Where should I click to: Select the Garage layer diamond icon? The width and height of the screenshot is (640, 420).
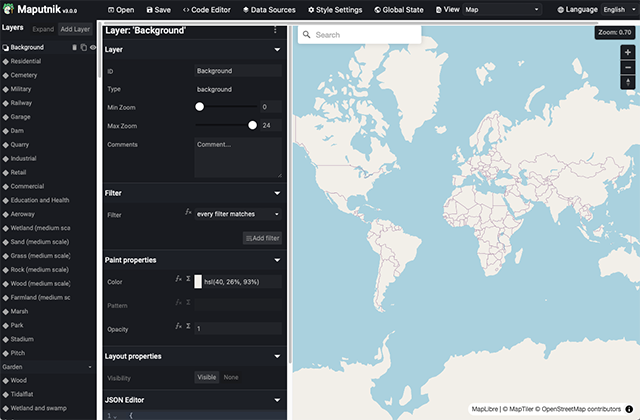(x=6, y=117)
